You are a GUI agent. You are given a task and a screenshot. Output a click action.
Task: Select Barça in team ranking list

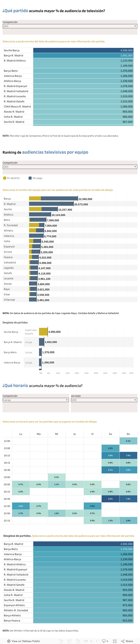(x=7, y=199)
